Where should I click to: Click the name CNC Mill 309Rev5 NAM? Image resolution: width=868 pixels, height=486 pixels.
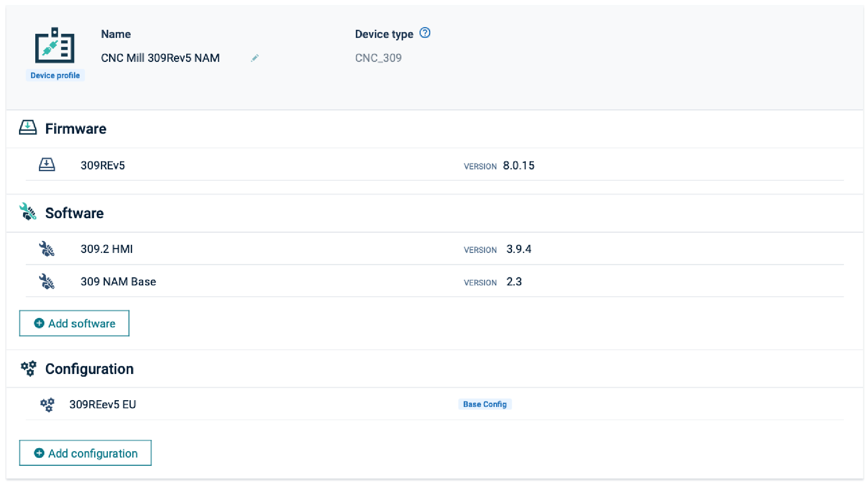(160, 58)
